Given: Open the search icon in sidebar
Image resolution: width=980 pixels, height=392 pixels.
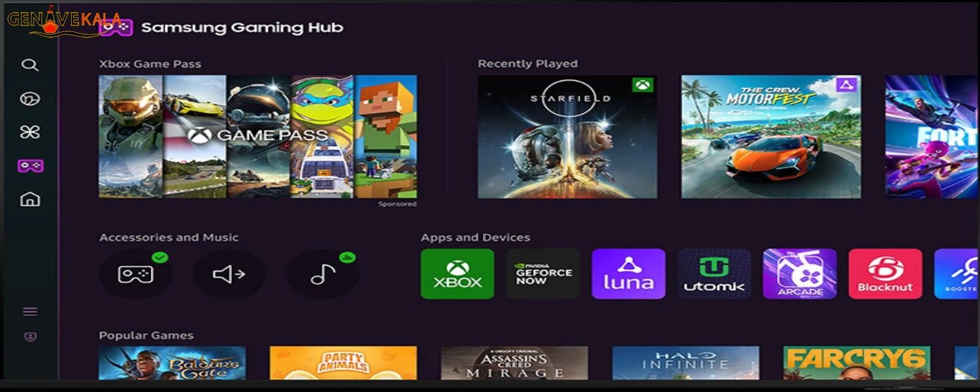Looking at the screenshot, I should (x=30, y=65).
